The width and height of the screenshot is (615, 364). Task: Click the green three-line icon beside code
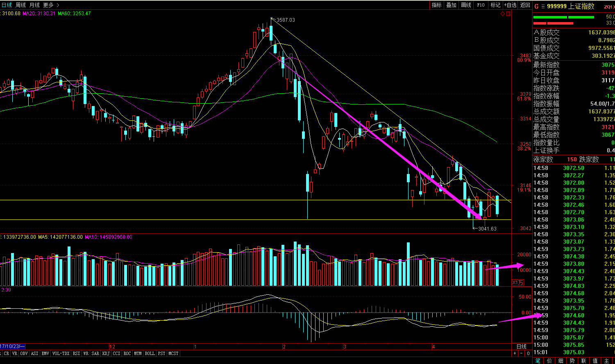(x=543, y=6)
